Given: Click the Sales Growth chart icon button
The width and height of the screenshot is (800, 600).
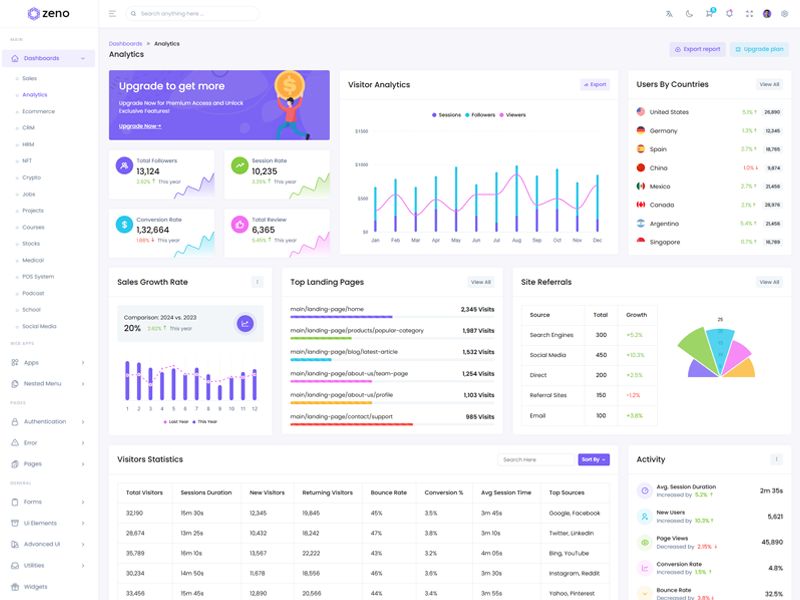Looking at the screenshot, I should (x=245, y=323).
